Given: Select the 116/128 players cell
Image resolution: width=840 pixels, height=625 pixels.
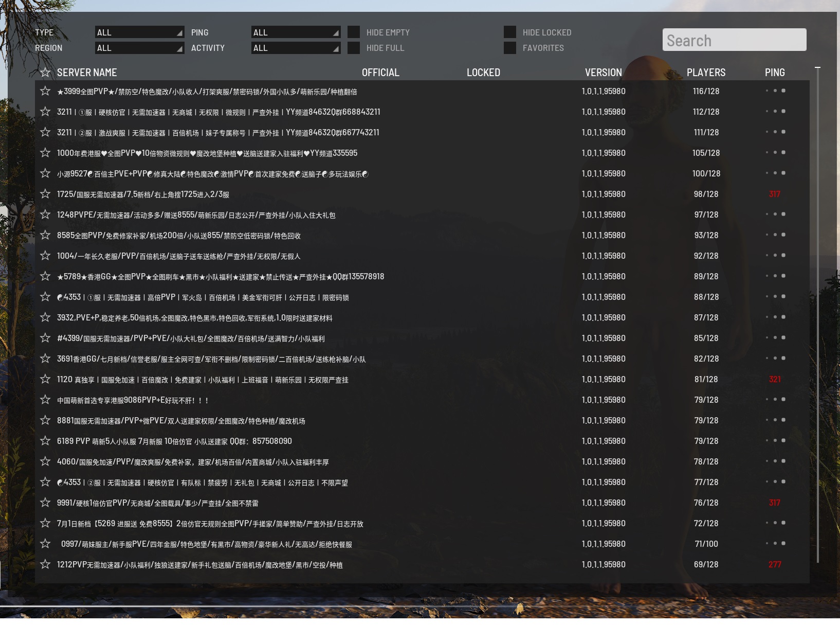Looking at the screenshot, I should point(706,91).
